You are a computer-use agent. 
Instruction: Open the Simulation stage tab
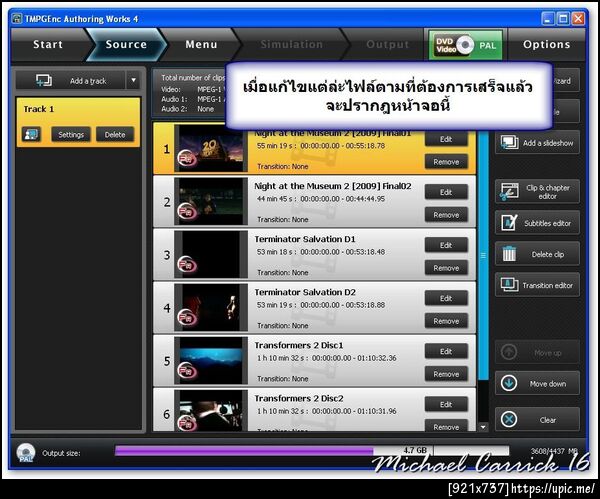coord(292,44)
